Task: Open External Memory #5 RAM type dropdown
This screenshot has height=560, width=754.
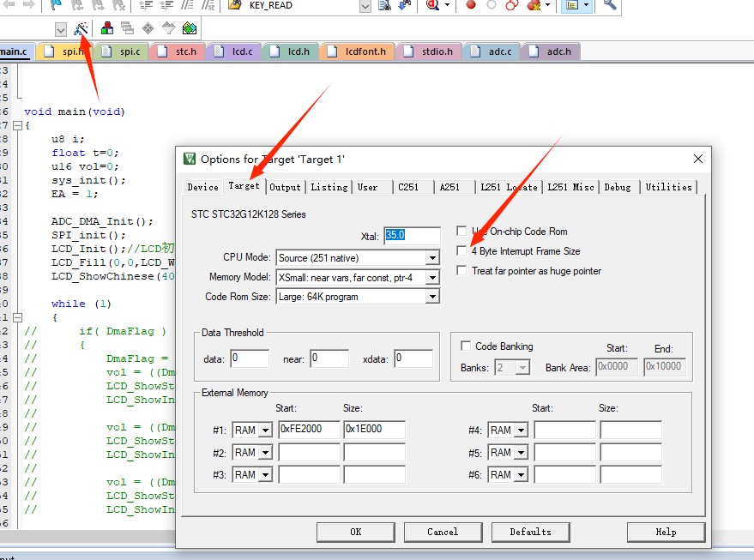Action: [522, 452]
